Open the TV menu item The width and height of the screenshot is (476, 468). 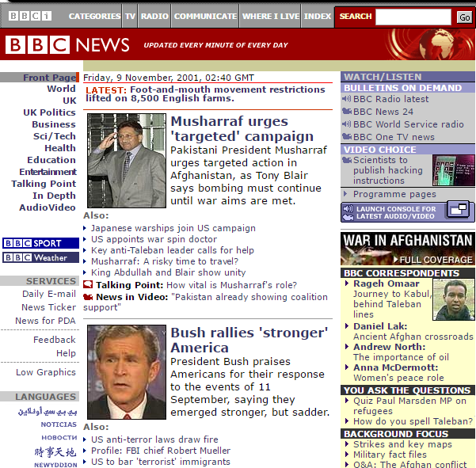(130, 16)
